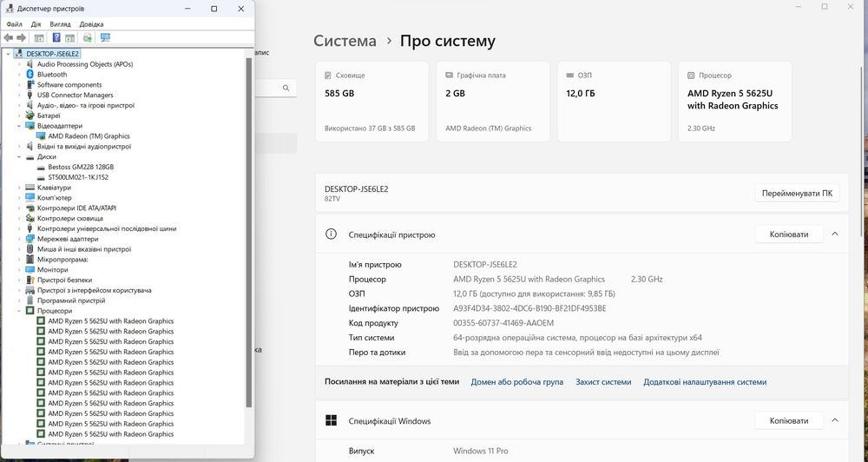Collapse the Специфікації пристрою section chevron
Viewport: 868px width, 462px height.
pyautogui.click(x=835, y=234)
